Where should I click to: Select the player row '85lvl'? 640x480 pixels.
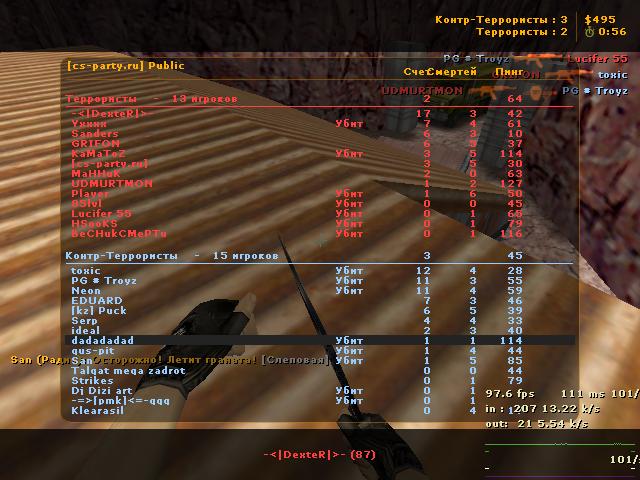[x=320, y=204]
